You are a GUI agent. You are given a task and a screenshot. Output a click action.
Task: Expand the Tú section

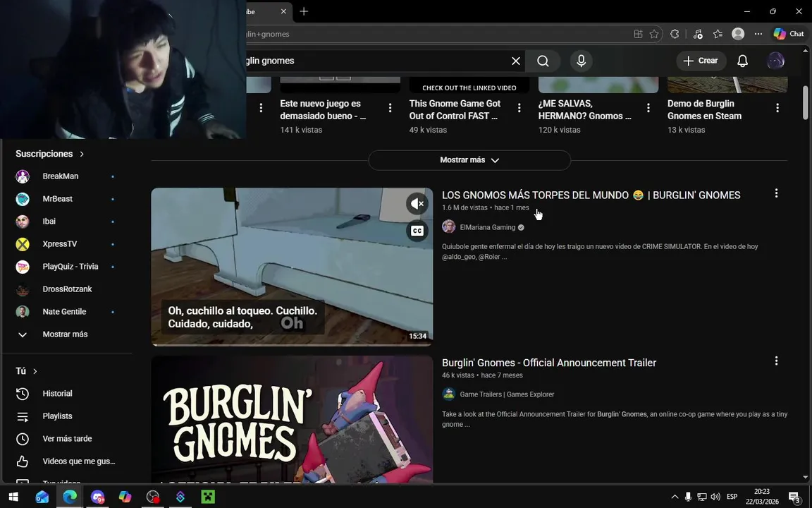pyautogui.click(x=26, y=371)
